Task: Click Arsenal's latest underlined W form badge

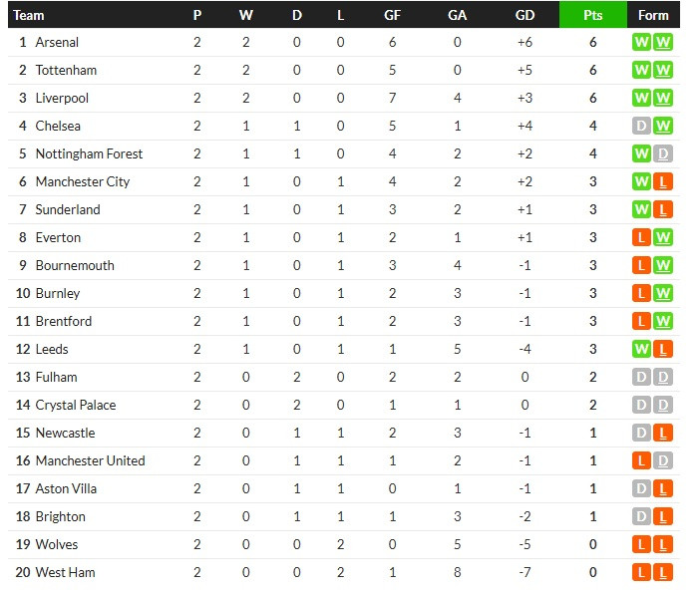Action: click(663, 43)
